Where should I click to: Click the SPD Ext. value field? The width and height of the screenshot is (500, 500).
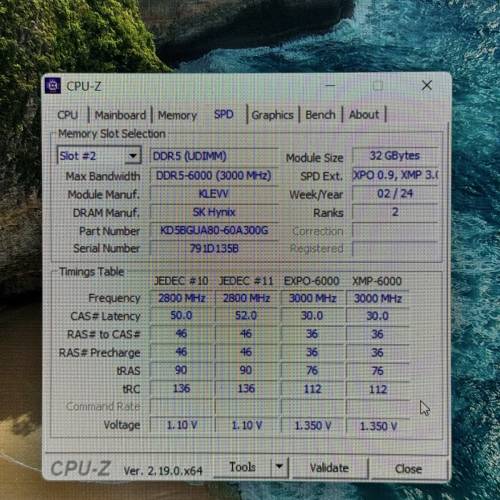(395, 175)
